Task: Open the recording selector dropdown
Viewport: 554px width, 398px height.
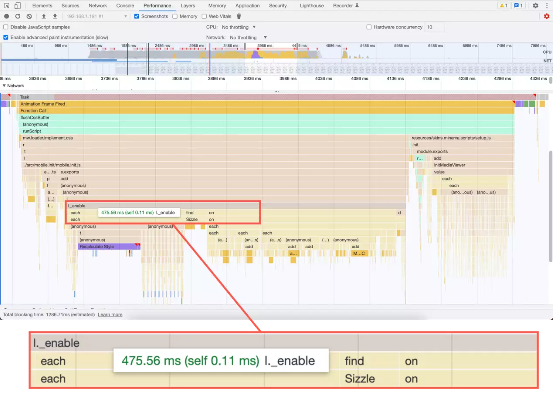Action: coord(97,16)
